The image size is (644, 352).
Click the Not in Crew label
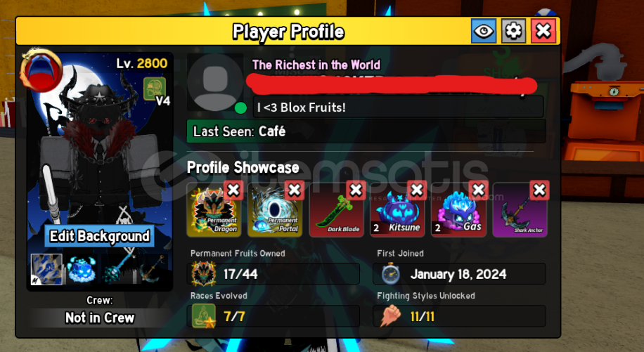[100, 318]
